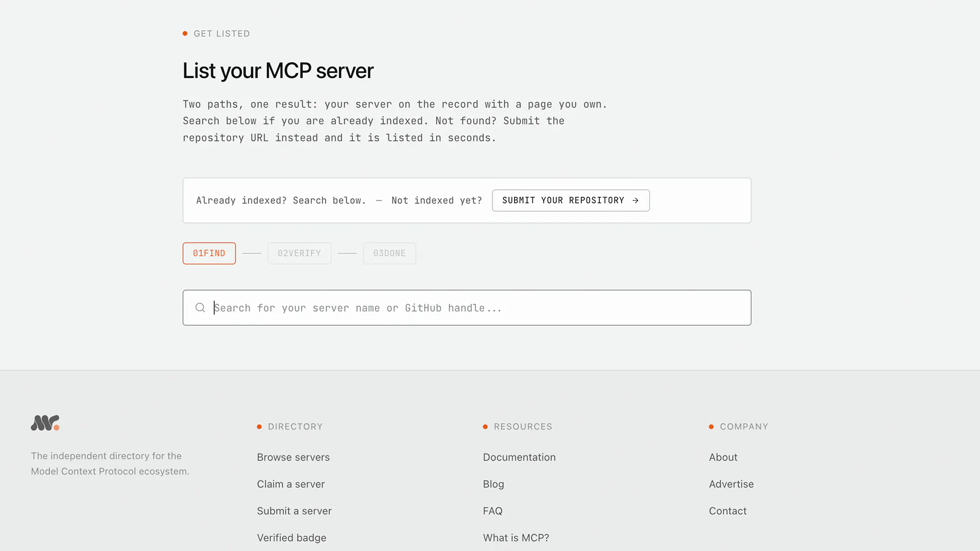Viewport: 980px width, 551px height.
Task: Open the Claim a server link
Action: 291,484
